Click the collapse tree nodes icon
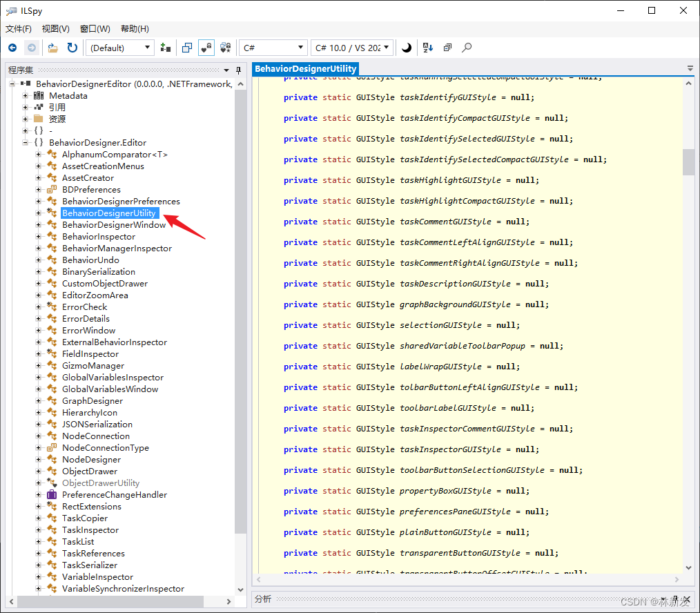 (x=447, y=48)
